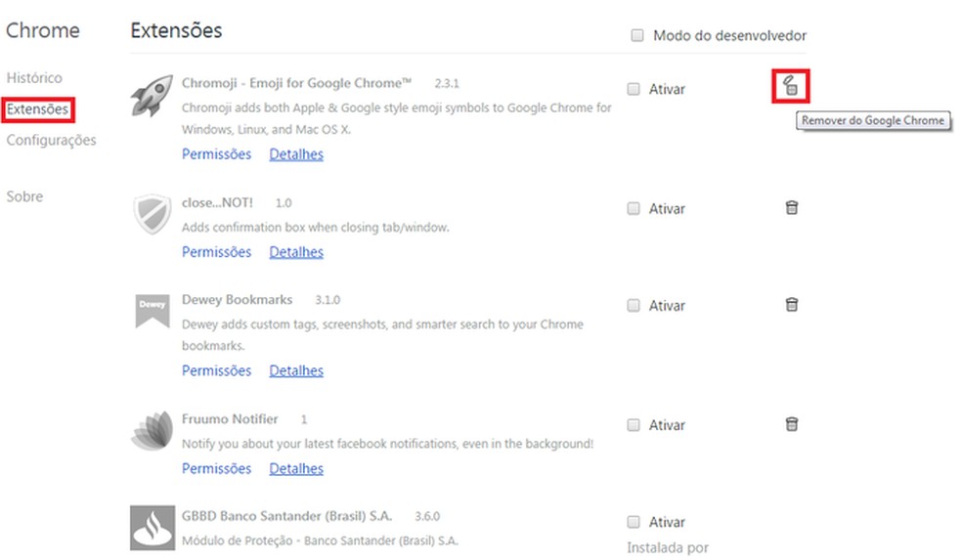Open Histórico in the sidebar
The width and height of the screenshot is (962, 560).
pos(34,78)
